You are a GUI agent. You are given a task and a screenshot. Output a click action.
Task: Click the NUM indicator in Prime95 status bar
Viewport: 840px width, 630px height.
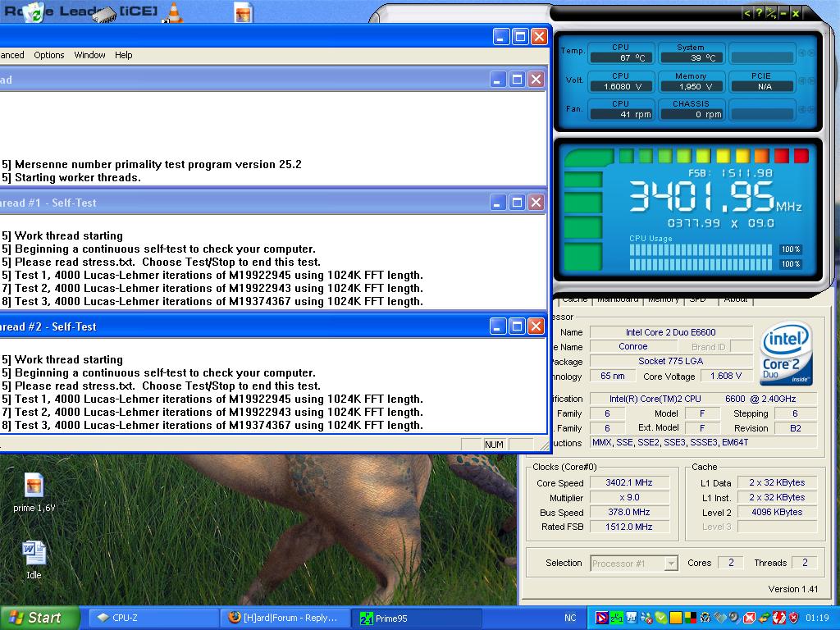point(494,445)
